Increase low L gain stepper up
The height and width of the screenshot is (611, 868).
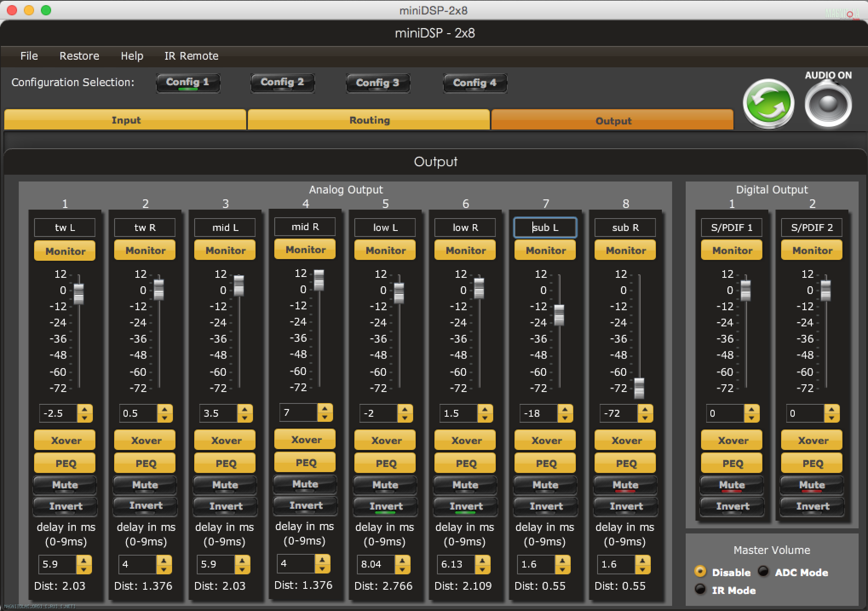point(405,409)
